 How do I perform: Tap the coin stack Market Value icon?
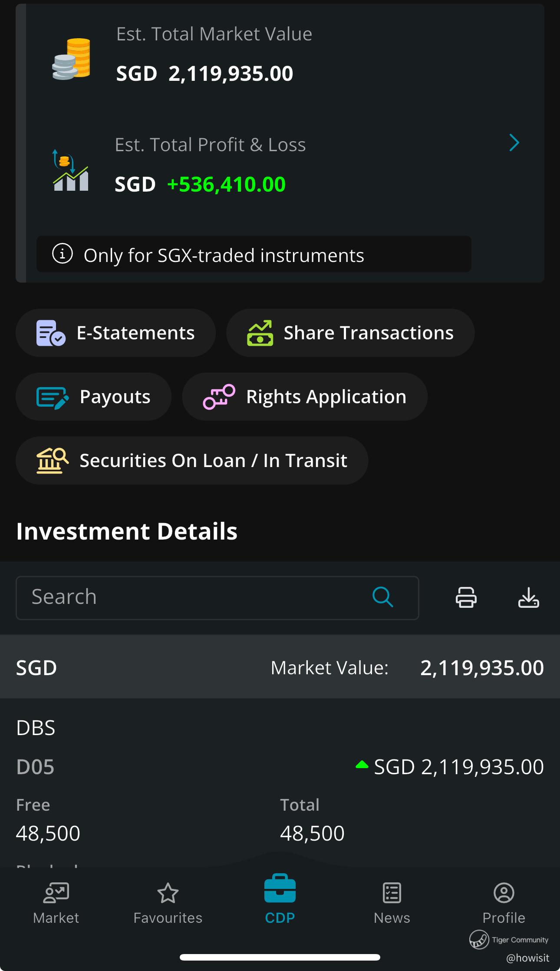72,59
